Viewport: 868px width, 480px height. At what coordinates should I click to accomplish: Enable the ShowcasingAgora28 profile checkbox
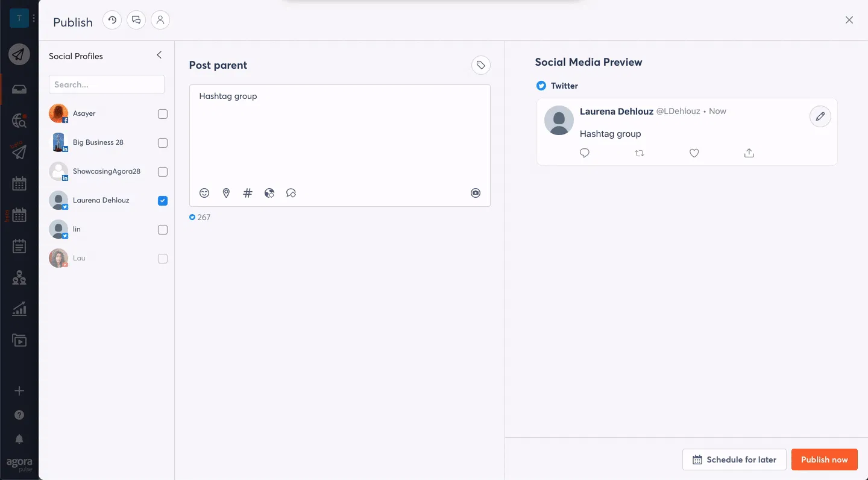163,172
